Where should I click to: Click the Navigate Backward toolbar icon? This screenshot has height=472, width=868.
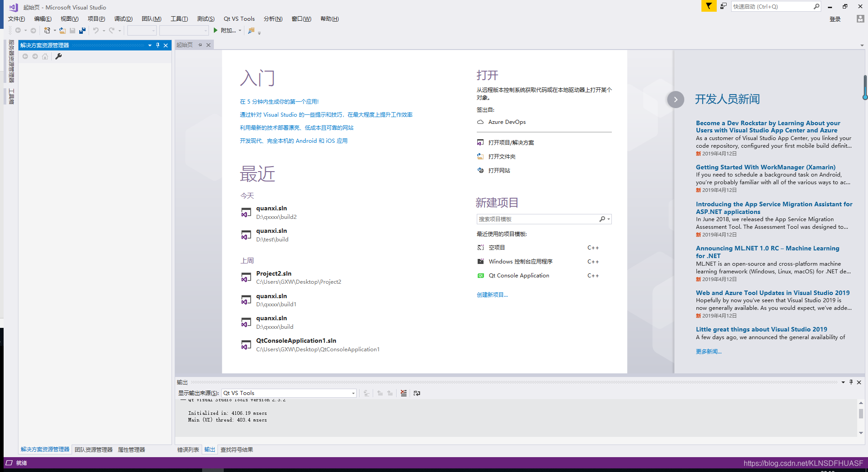pos(18,31)
